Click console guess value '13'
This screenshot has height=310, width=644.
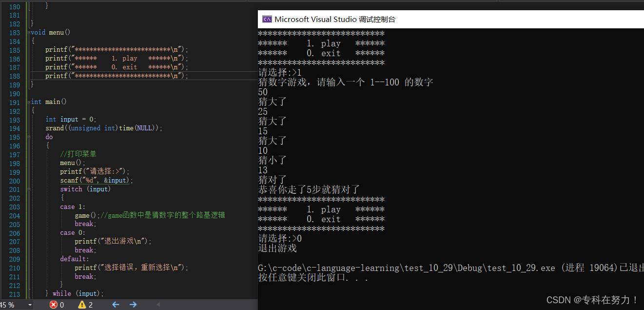263,170
